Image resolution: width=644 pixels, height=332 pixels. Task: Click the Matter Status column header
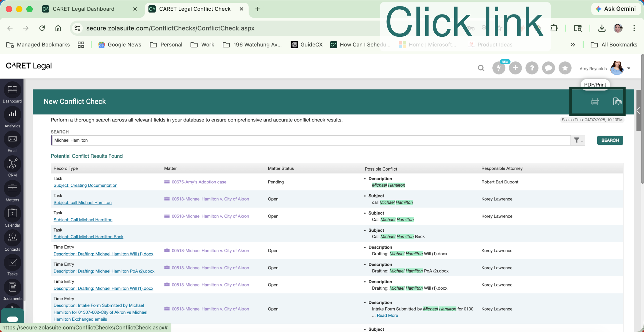(281, 168)
